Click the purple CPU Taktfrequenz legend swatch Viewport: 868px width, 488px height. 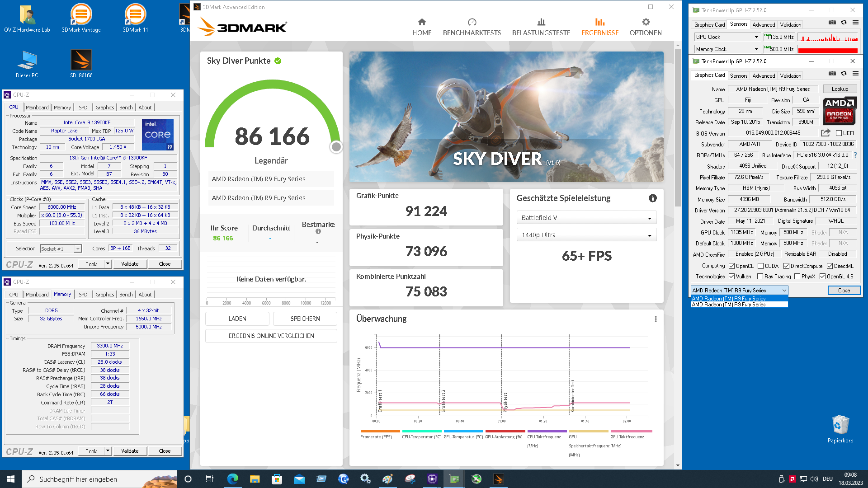pos(547,432)
